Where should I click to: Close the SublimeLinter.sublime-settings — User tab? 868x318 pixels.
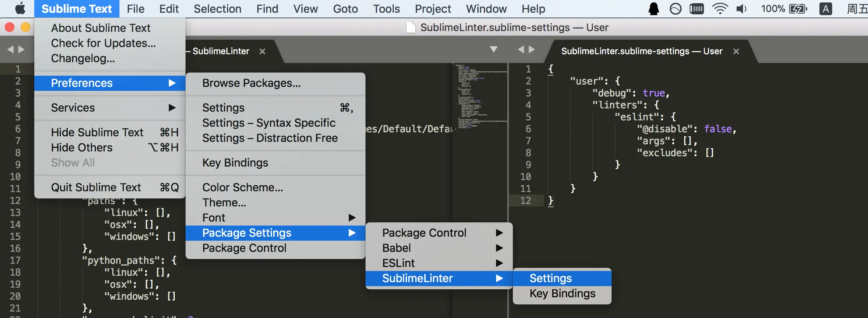pos(736,51)
